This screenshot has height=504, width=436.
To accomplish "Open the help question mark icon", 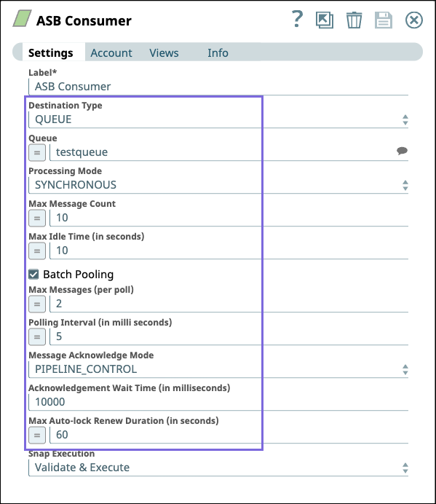I will click(x=297, y=19).
